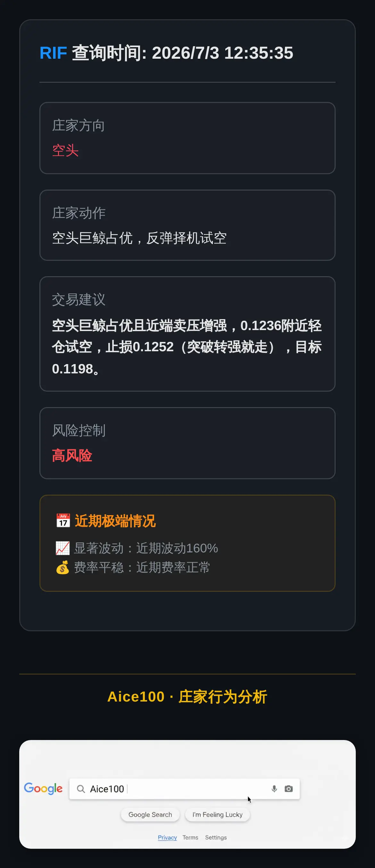
Task: Click the microphone voice search icon
Action: pos(274,788)
